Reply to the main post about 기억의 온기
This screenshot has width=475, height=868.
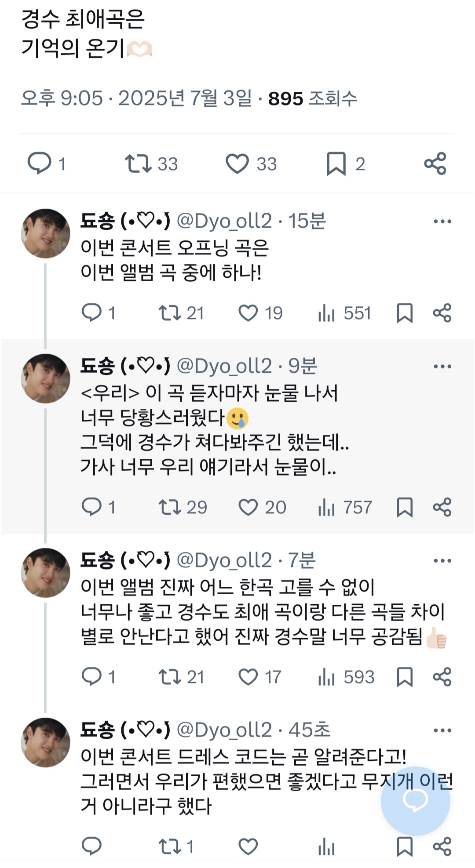[x=40, y=163]
